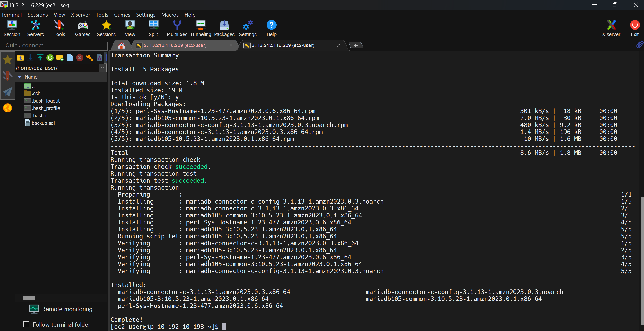Open the Tools menu
Screen dimensions: 644x331
pos(102,15)
